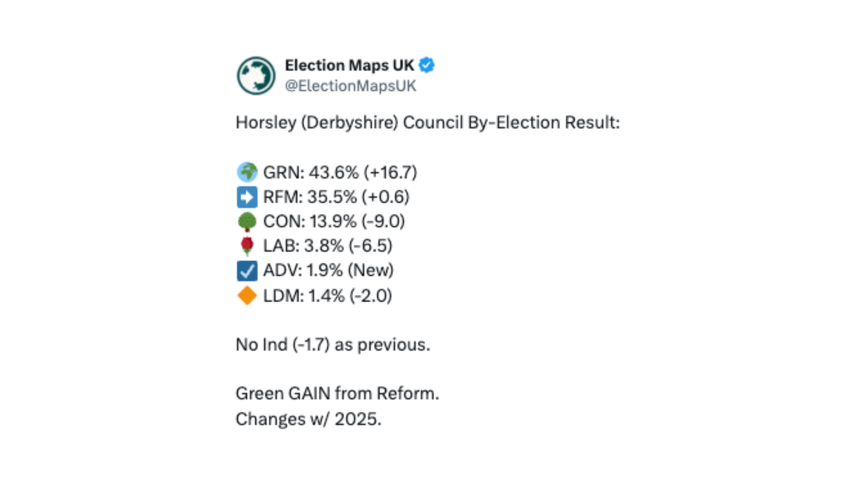
Task: Click the "No Ind (-1.7) as previous" text
Action: coord(333,345)
